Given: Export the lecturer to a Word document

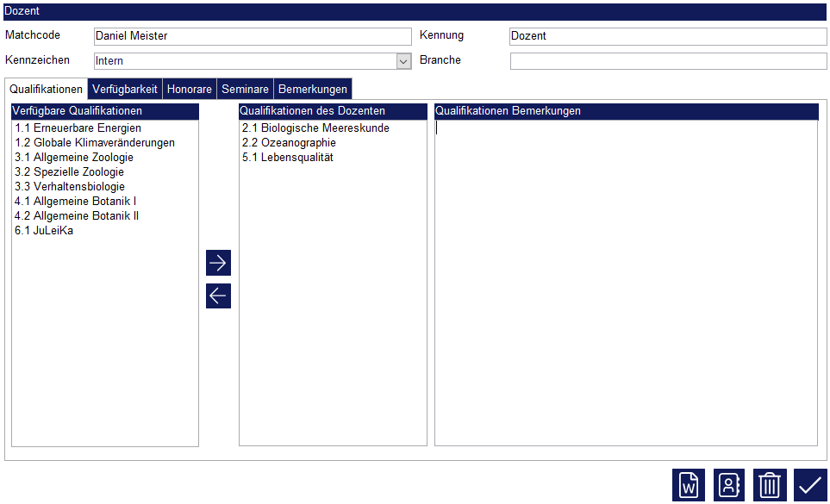Looking at the screenshot, I should pyautogui.click(x=689, y=485).
